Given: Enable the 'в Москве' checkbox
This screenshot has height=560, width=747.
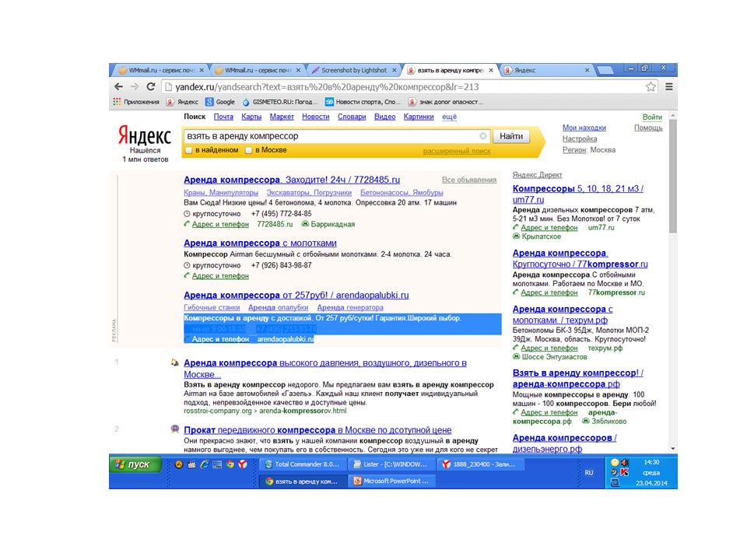Looking at the screenshot, I should click(248, 150).
